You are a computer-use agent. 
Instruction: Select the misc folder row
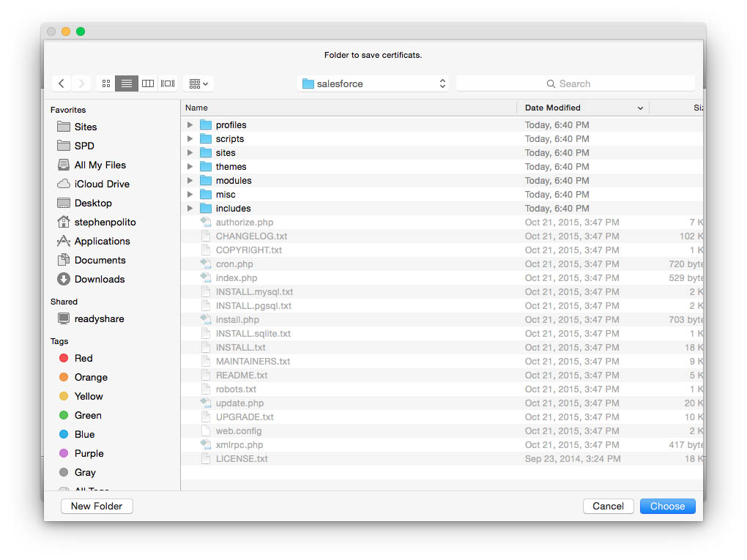point(442,194)
